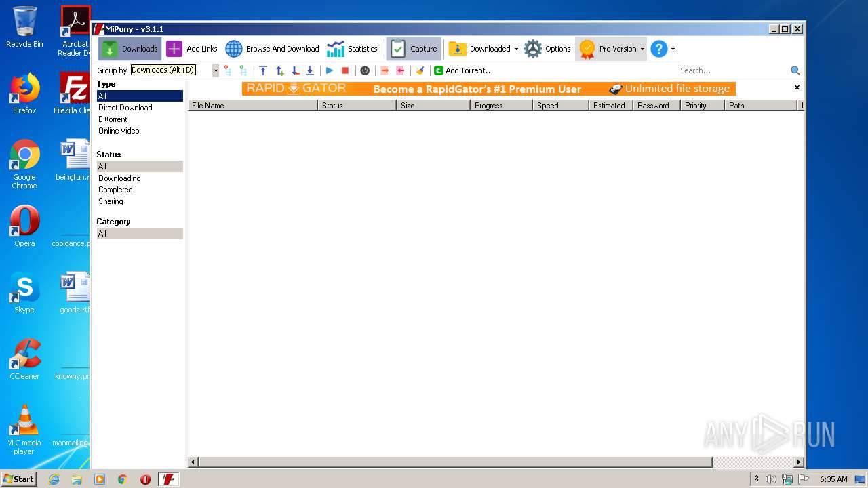This screenshot has height=488, width=868.
Task: Click the MiPony taskbar button
Action: point(168,479)
